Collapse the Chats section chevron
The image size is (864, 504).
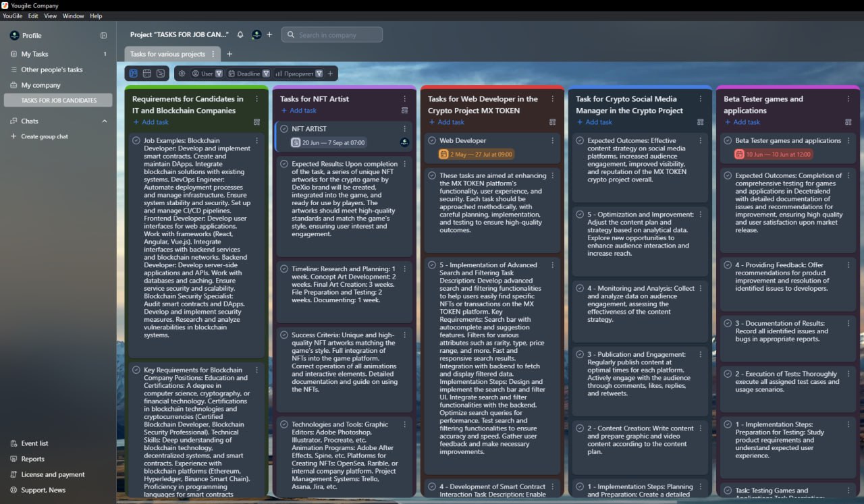pyautogui.click(x=105, y=121)
